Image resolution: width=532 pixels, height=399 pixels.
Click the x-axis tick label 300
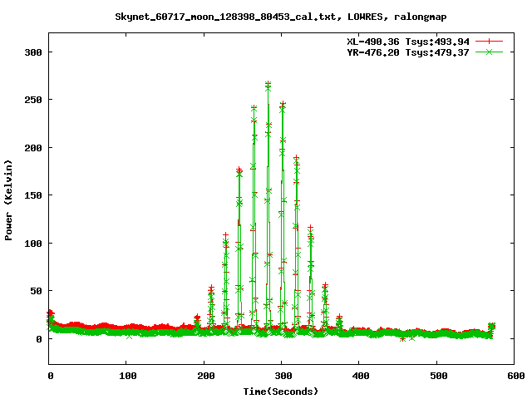coord(283,376)
